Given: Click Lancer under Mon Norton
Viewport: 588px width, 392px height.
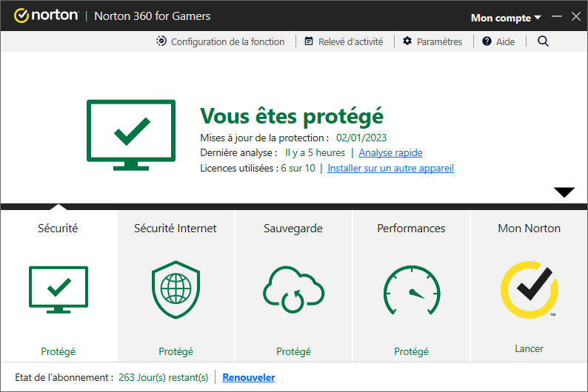Looking at the screenshot, I should pyautogui.click(x=529, y=348).
